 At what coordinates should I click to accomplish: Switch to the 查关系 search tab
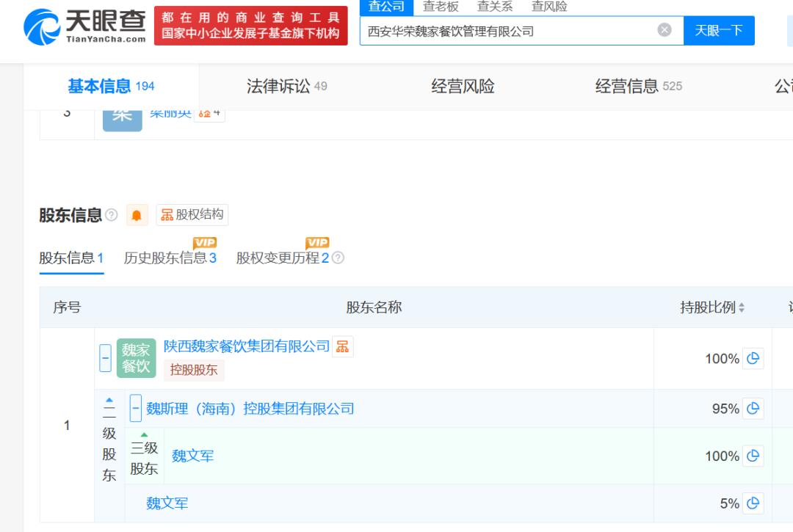tap(495, 7)
